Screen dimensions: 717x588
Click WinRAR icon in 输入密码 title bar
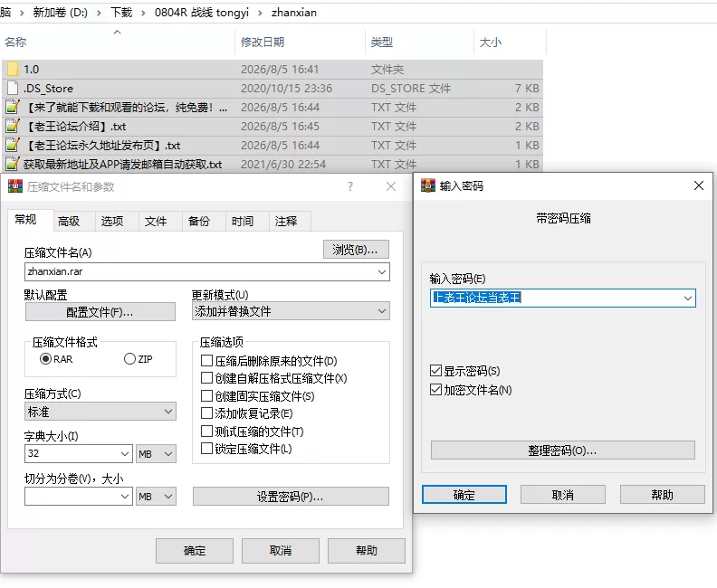428,185
